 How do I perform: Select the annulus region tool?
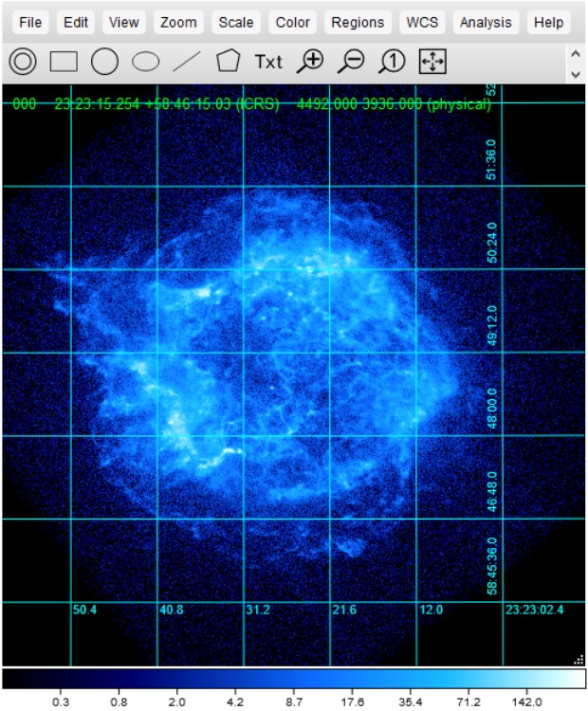(x=23, y=62)
